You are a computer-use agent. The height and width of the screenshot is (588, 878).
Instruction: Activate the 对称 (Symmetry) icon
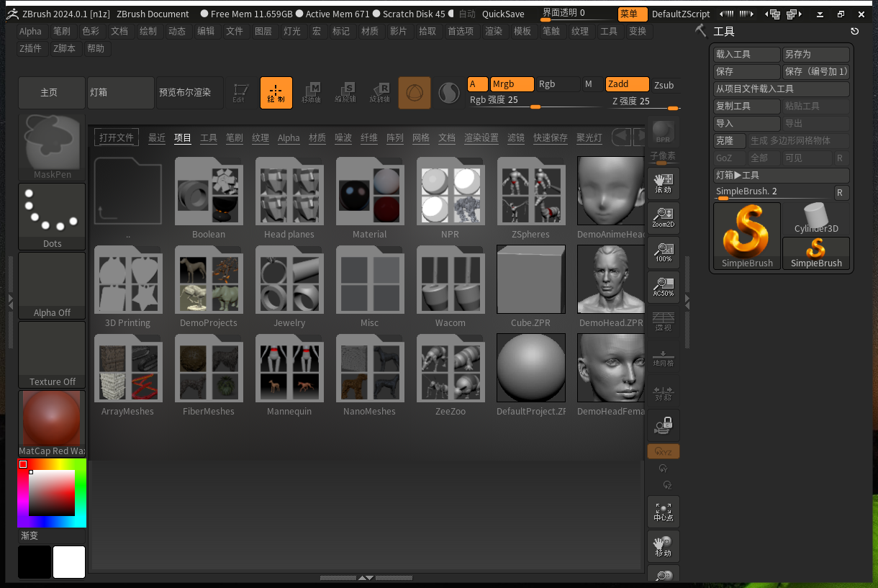pyautogui.click(x=663, y=390)
